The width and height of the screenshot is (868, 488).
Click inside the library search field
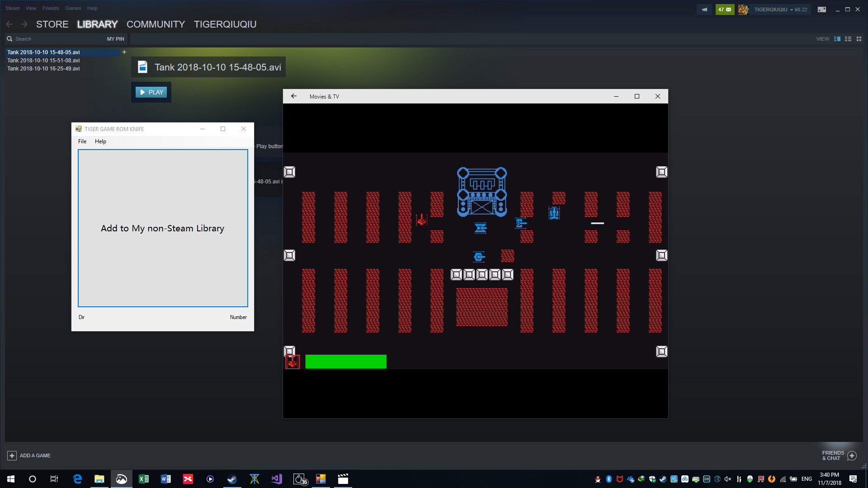point(50,39)
